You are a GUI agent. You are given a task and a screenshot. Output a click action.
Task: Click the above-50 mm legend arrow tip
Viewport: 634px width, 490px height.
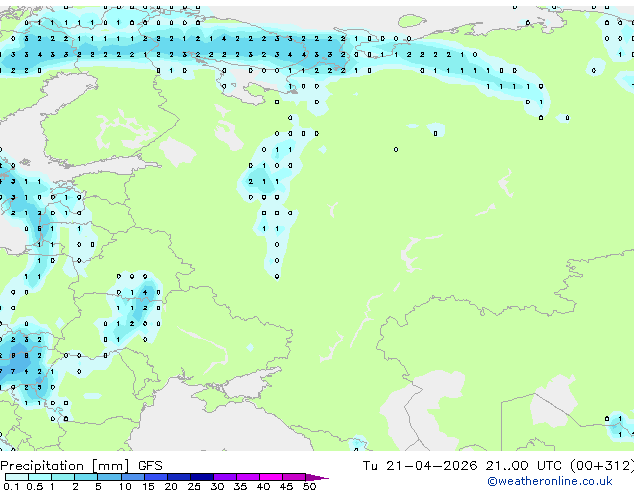(317, 477)
